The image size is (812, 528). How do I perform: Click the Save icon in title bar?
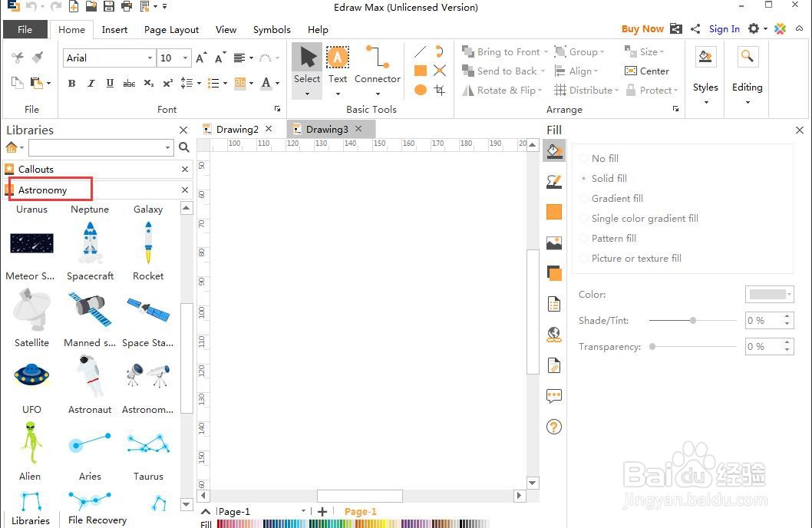tap(109, 6)
